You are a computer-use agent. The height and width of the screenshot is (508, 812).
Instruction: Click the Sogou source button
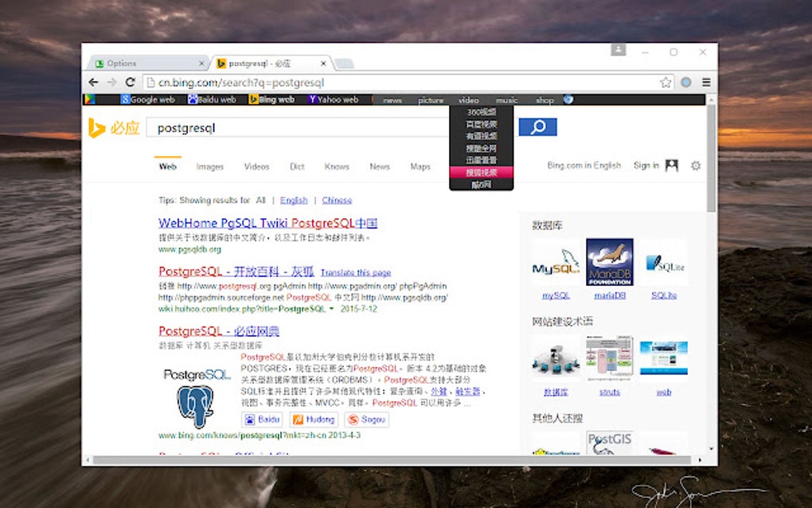367,420
